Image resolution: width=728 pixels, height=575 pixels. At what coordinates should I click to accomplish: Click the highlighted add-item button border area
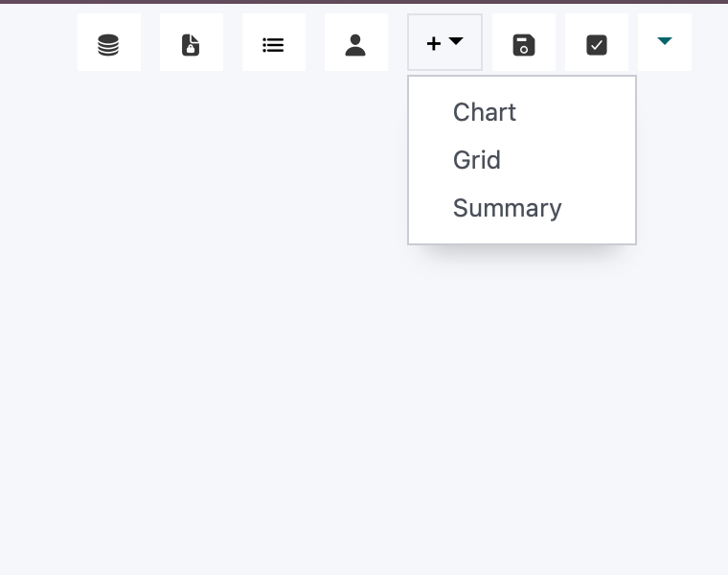444,42
